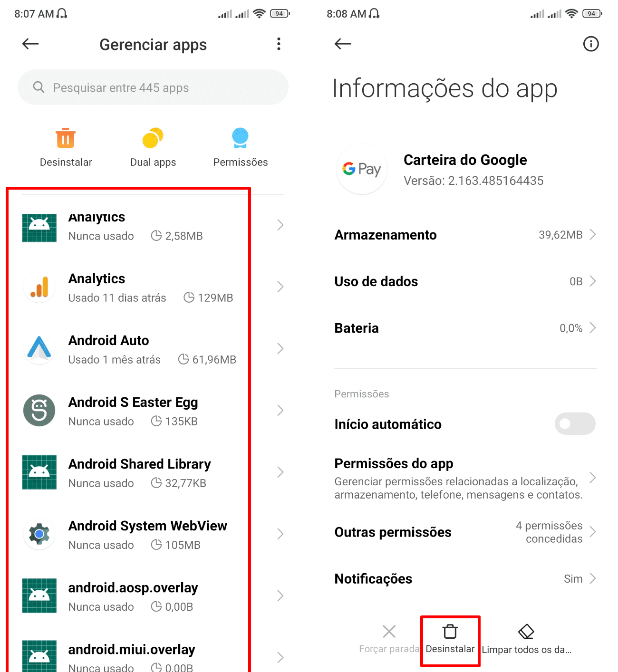This screenshot has height=672, width=618.
Task: Tap Limpar todos os dados button
Action: pyautogui.click(x=526, y=640)
